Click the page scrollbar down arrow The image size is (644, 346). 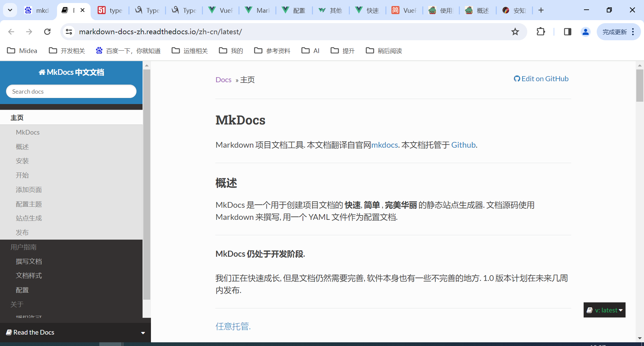(x=640, y=338)
